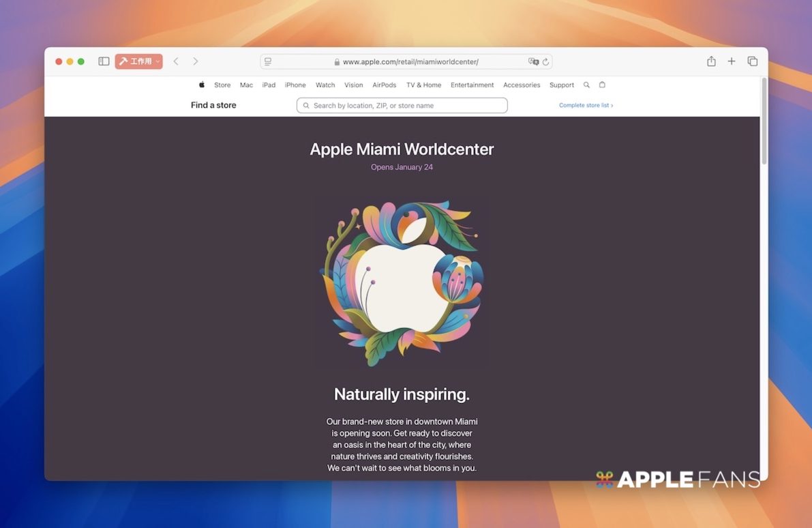Select iPhone in the navigation bar

pyautogui.click(x=295, y=85)
